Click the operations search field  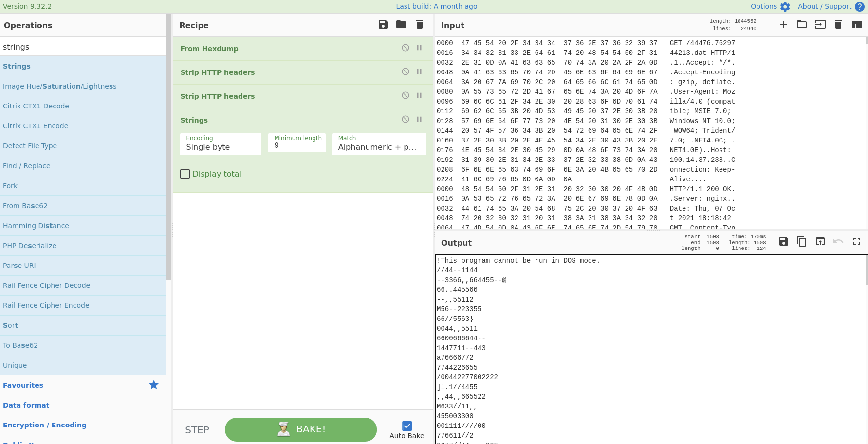[83, 47]
